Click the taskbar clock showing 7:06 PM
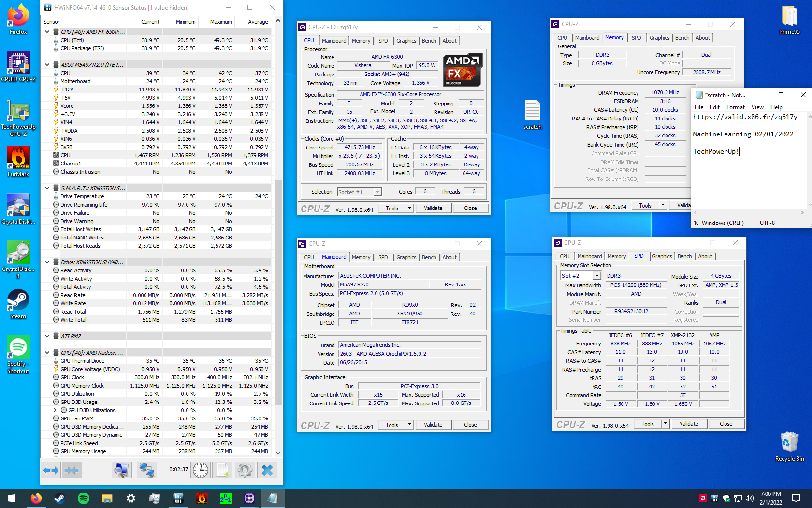Screen dimensions: 812x508 [x=770, y=498]
